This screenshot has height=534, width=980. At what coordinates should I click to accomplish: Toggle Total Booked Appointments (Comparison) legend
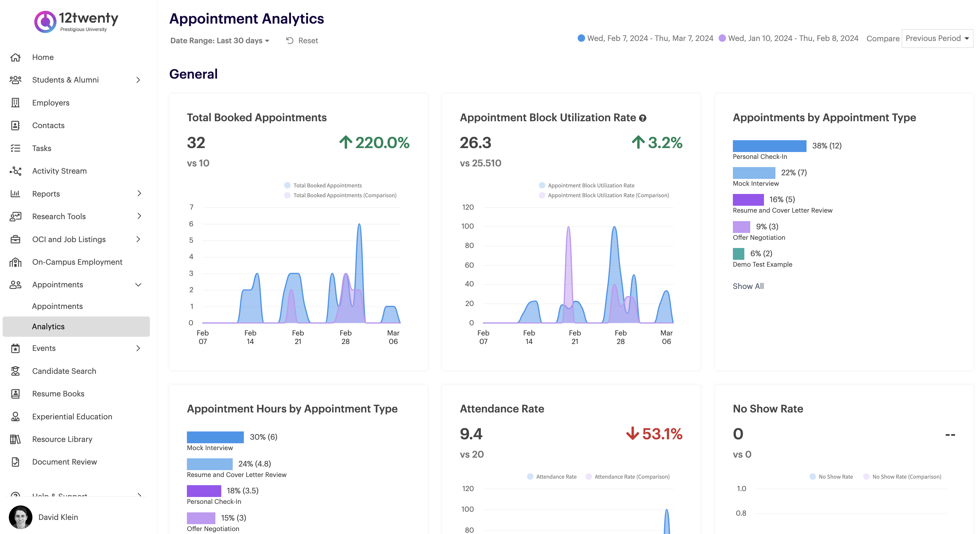(x=340, y=195)
